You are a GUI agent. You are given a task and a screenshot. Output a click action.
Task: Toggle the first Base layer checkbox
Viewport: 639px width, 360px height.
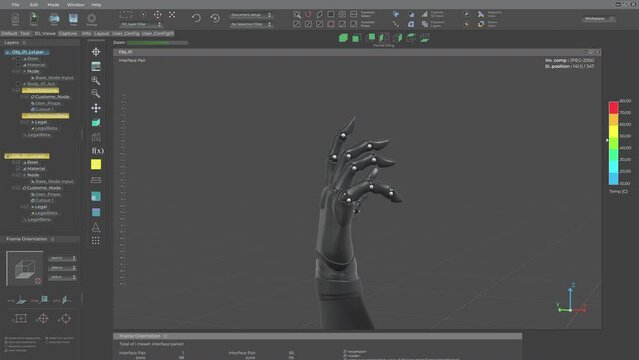click(18, 59)
